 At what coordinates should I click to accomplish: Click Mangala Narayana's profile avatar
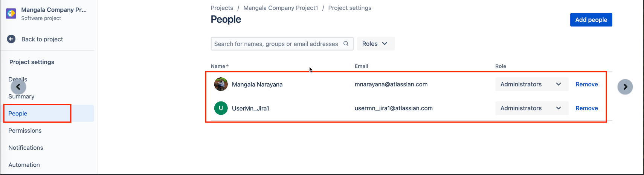click(221, 84)
